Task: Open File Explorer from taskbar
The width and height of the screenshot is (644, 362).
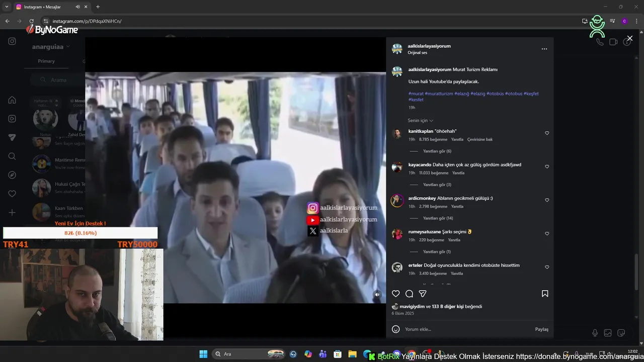Action: [x=352, y=354]
